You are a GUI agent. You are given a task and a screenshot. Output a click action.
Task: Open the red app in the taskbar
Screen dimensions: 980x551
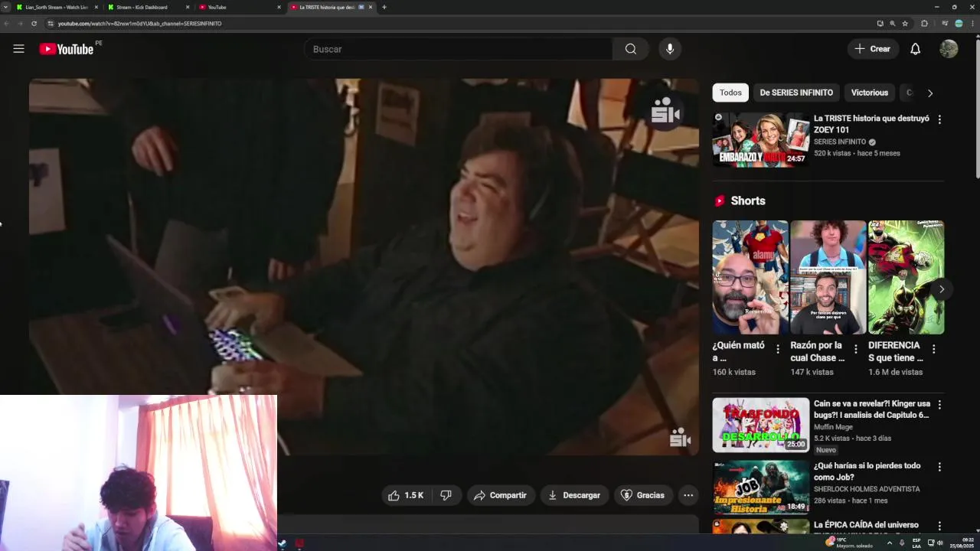[299, 543]
